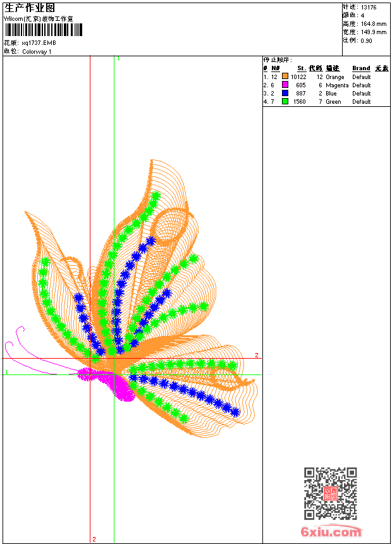Click the QR code image
392x544 pixels.
pyautogui.click(x=331, y=493)
